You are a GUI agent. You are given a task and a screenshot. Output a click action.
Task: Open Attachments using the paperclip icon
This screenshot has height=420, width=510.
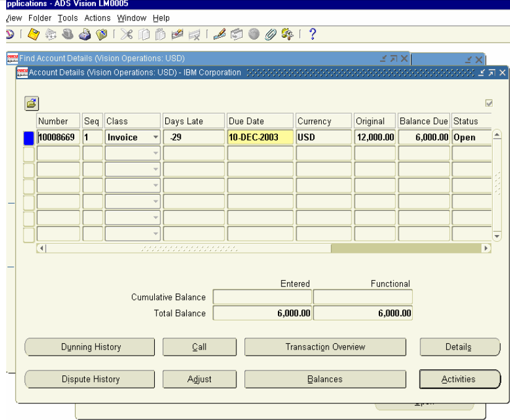point(269,34)
